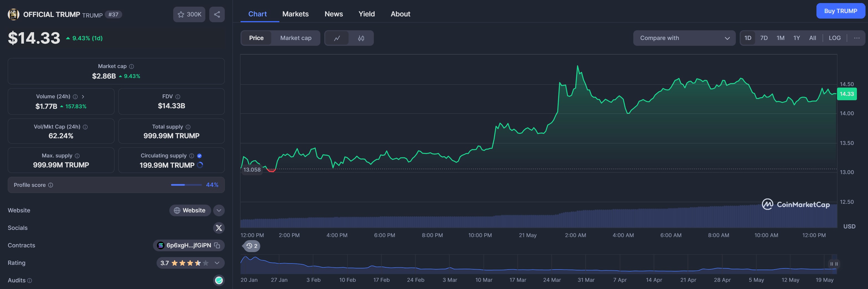Image resolution: width=868 pixels, height=289 pixels.
Task: Open the News tab
Action: click(334, 14)
